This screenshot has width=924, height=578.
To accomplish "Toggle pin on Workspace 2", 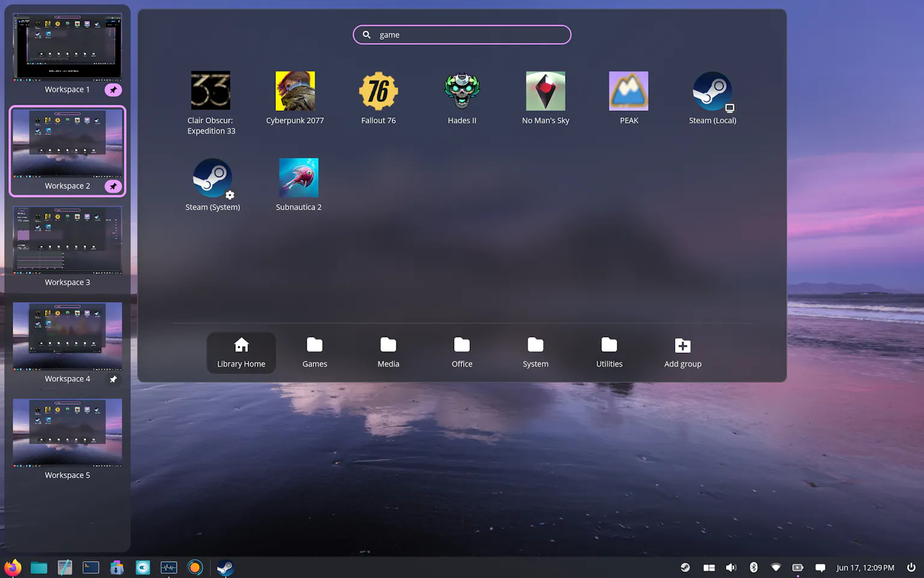I will pos(113,186).
